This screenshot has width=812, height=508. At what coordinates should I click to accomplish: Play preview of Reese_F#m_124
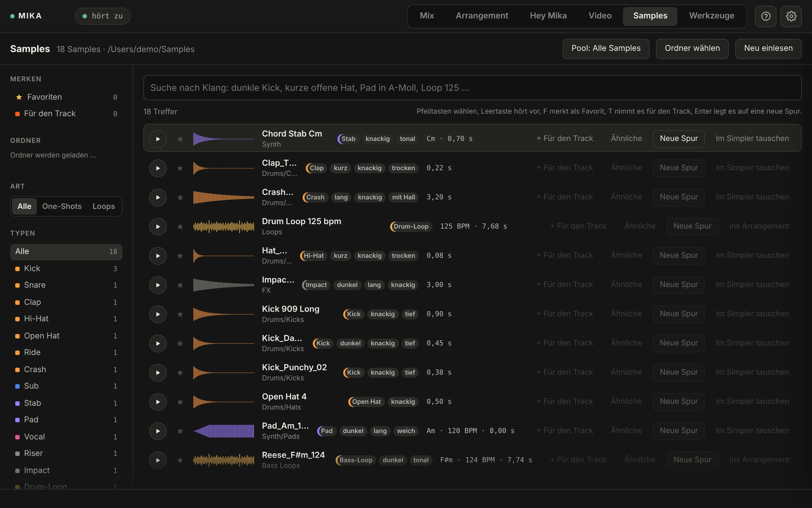pyautogui.click(x=158, y=460)
